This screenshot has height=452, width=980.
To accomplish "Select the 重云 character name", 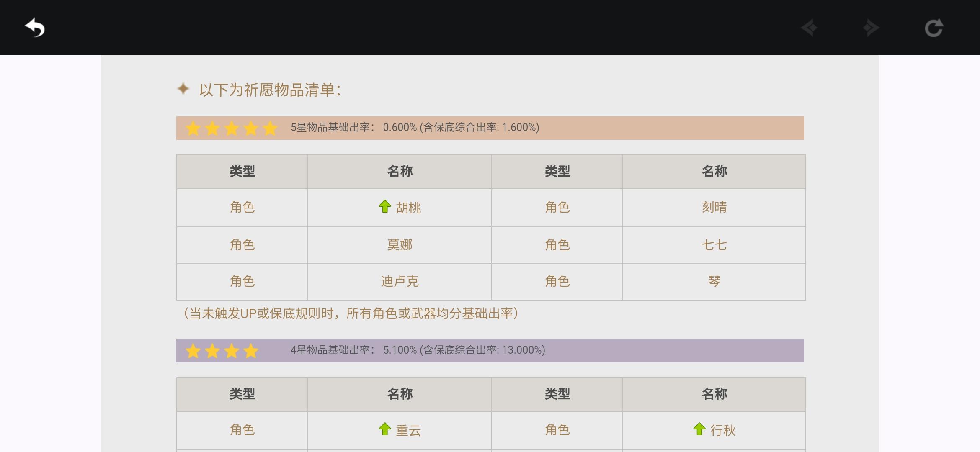I will (408, 430).
